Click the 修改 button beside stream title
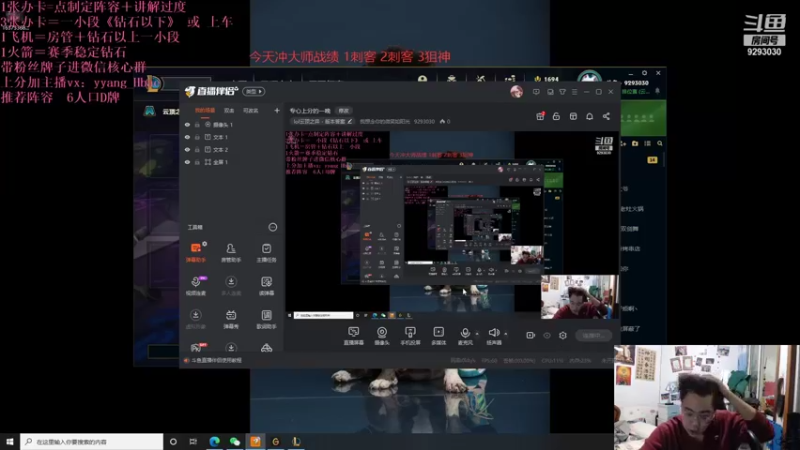Viewport: 800px width, 450px height. 344,111
